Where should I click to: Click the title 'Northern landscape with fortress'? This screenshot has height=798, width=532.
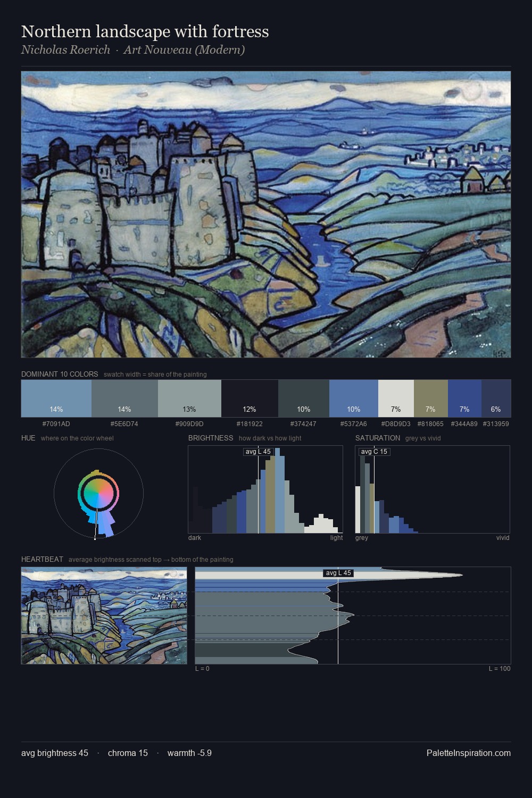tap(145, 31)
